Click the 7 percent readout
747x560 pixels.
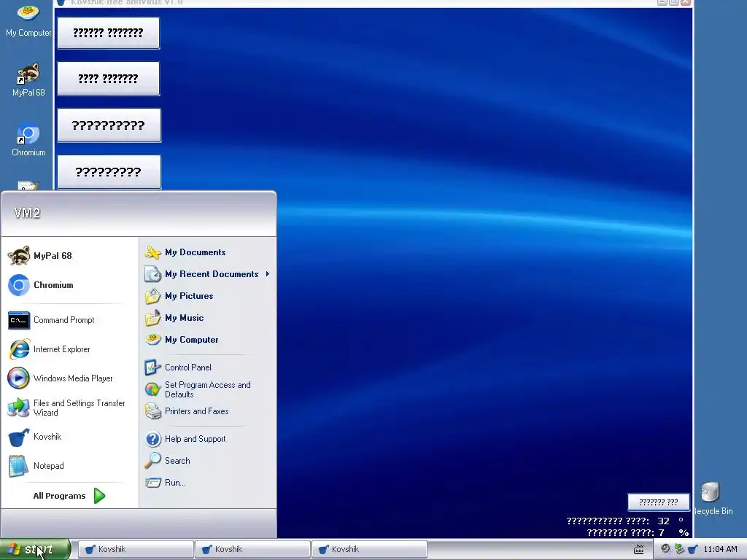pyautogui.click(x=661, y=532)
